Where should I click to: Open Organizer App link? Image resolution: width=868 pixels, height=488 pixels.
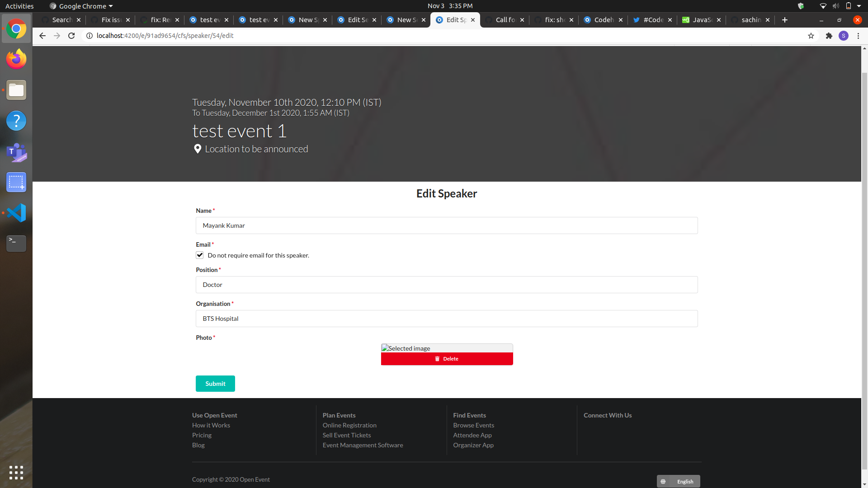coord(473,445)
